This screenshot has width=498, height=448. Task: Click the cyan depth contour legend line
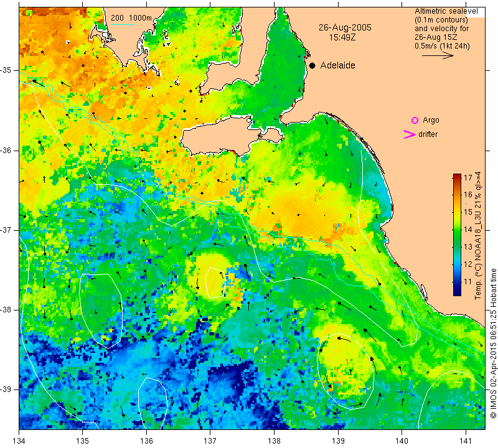click(123, 24)
